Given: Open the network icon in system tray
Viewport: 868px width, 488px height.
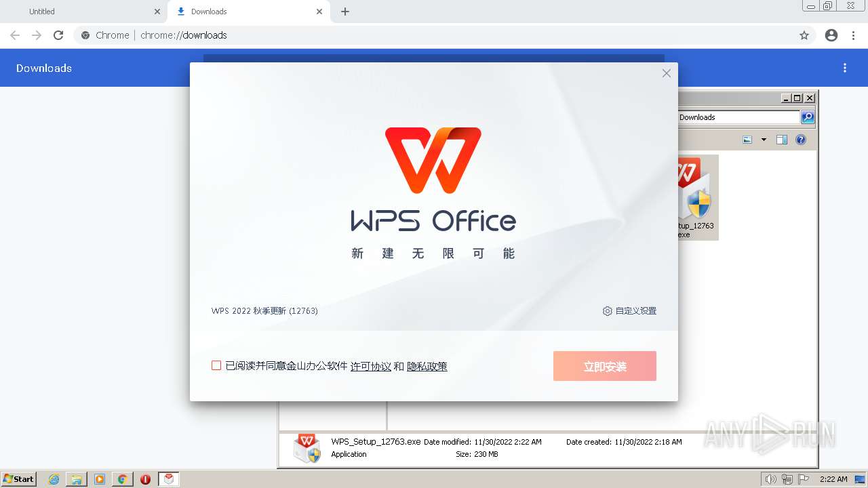Looking at the screenshot, I should pyautogui.click(x=787, y=479).
